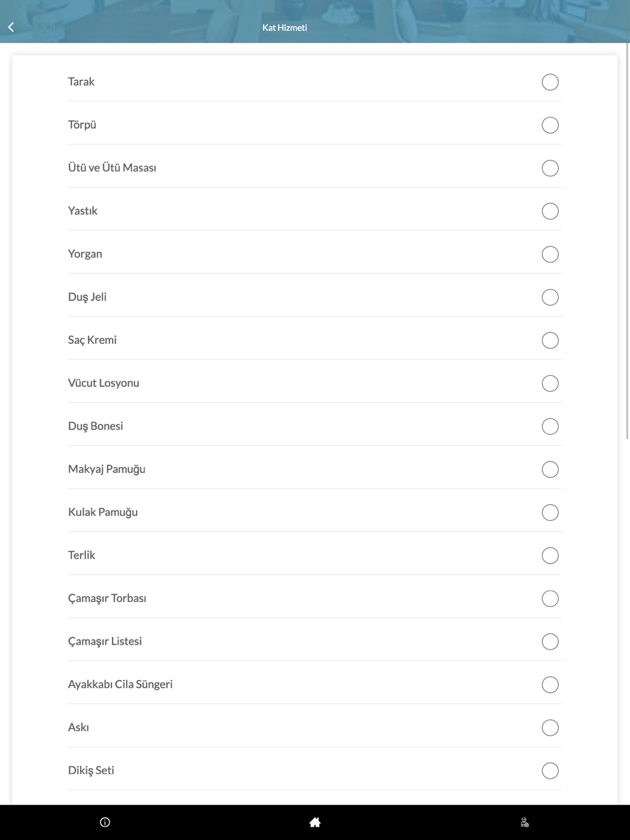
Task: Click the Çamaşır Torbası list item
Action: point(314,598)
